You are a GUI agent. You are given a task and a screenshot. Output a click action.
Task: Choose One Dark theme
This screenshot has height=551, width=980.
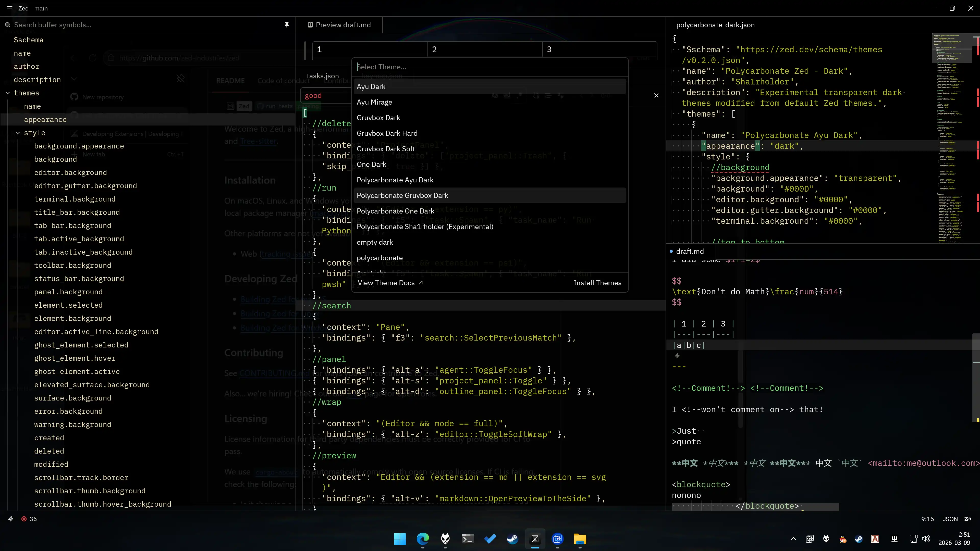490,164
